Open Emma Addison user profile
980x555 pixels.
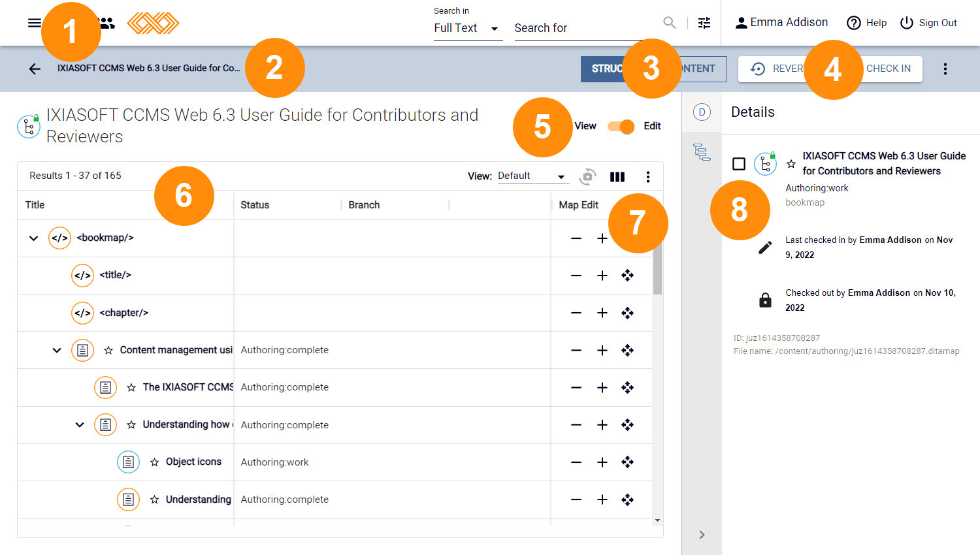coord(781,23)
